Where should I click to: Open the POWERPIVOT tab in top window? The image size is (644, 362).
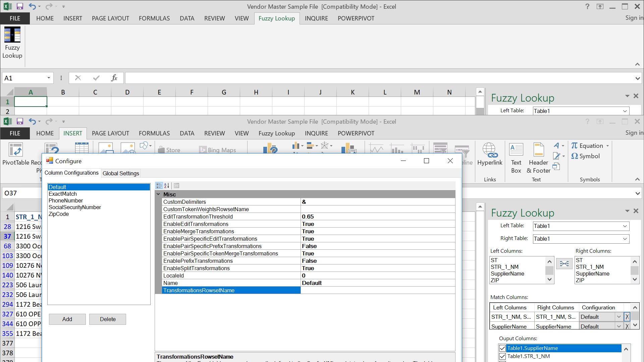pos(356,18)
